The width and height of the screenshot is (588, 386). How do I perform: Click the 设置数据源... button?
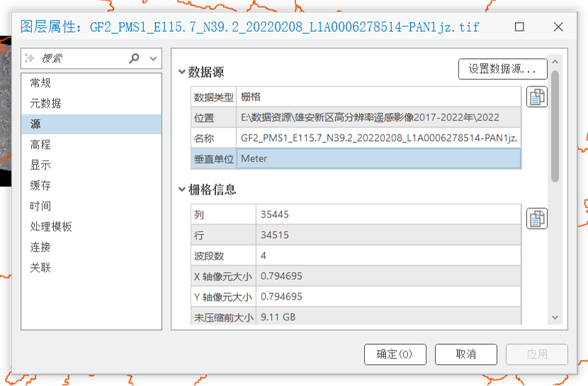click(502, 69)
